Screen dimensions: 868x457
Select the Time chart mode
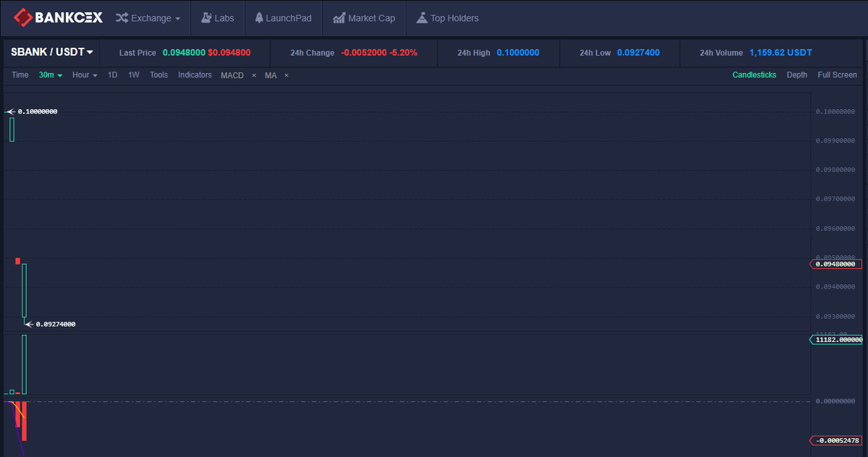(20, 75)
